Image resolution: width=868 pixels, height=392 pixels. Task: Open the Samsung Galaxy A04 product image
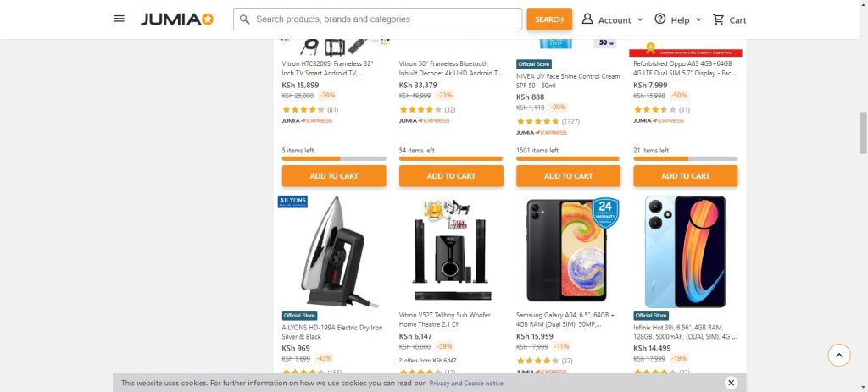click(x=568, y=251)
